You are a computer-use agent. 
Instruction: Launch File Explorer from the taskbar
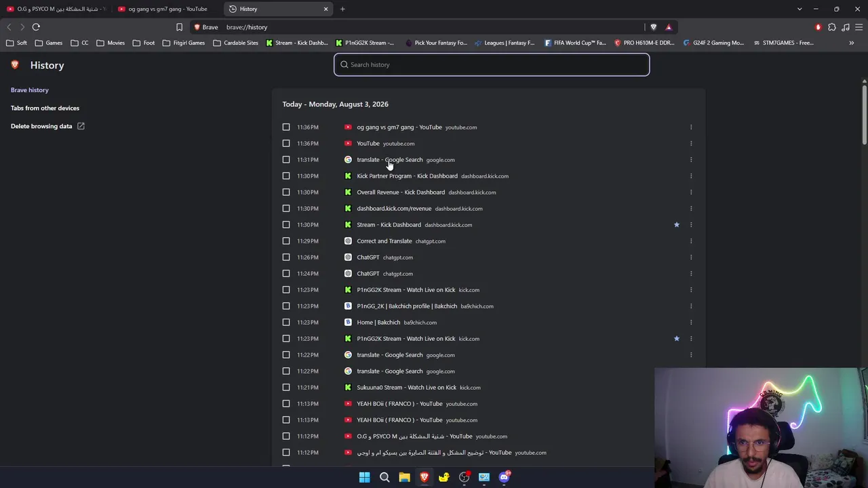point(404,477)
